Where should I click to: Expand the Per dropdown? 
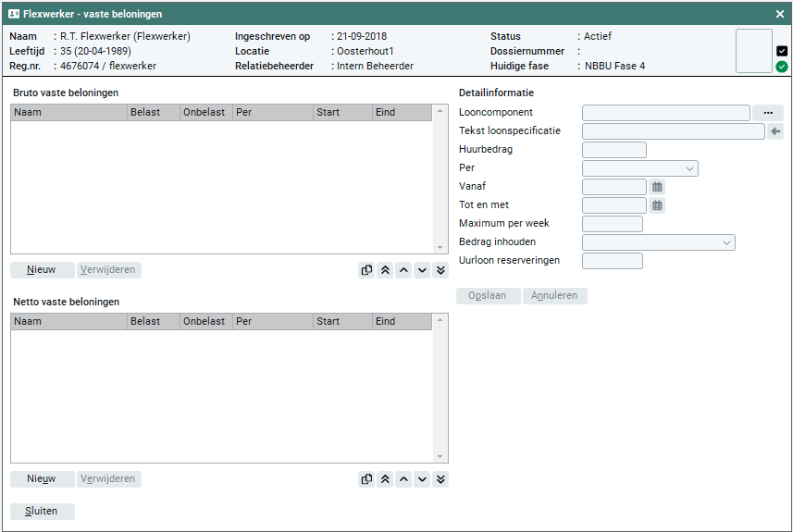[x=639, y=168]
